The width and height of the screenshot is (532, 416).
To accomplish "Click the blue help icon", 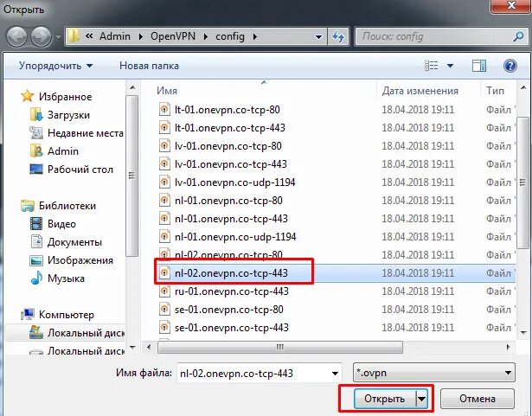I will (x=510, y=66).
